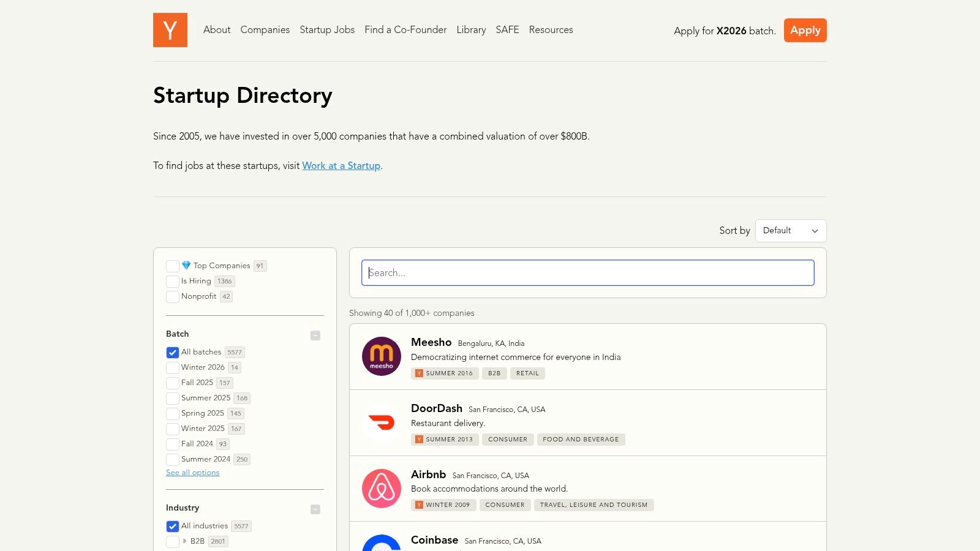Collapse the Batch filter section
The image size is (980, 551).
click(x=315, y=335)
